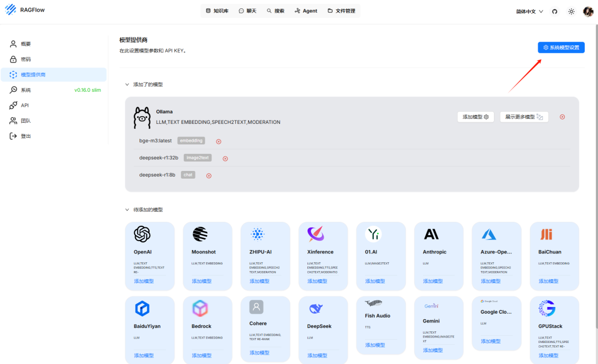This screenshot has height=364, width=598.
Task: Open the GitHub icon in header
Action: (x=554, y=12)
